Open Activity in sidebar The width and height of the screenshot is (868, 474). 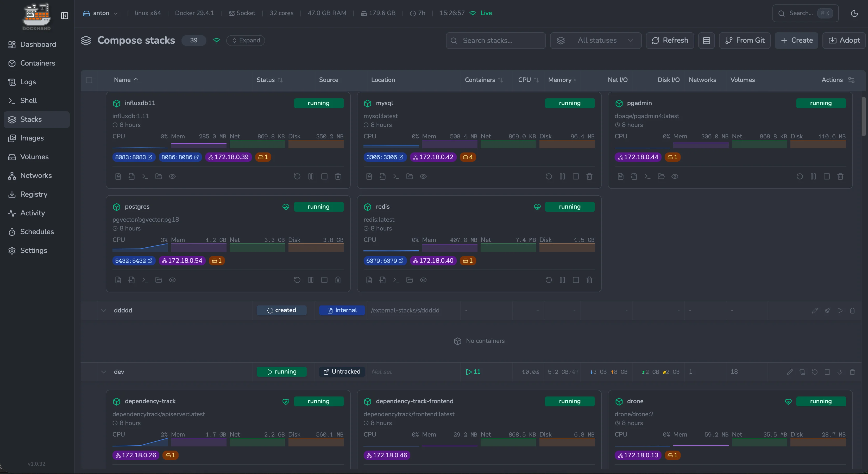click(x=37, y=213)
